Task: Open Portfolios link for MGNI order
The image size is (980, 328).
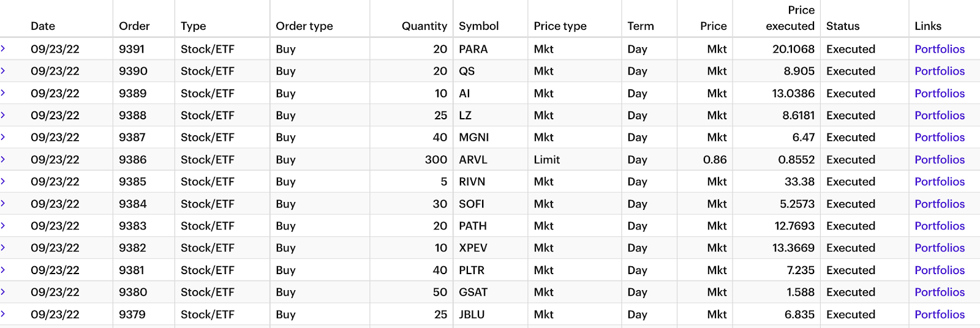Action: [x=940, y=137]
